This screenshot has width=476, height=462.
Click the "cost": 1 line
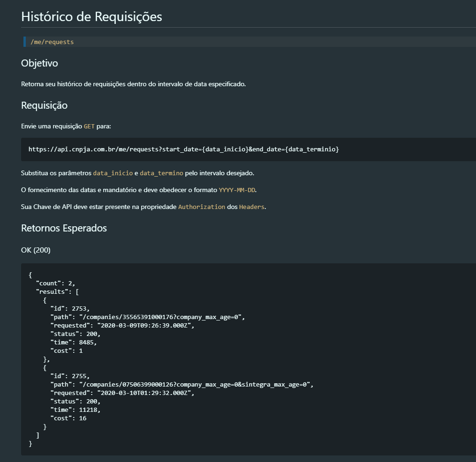tap(67, 351)
